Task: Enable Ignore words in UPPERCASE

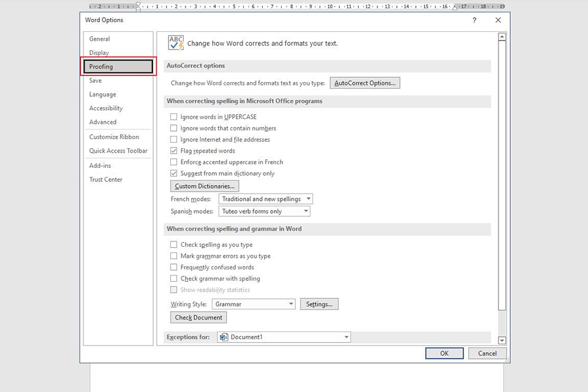Action: [173, 116]
